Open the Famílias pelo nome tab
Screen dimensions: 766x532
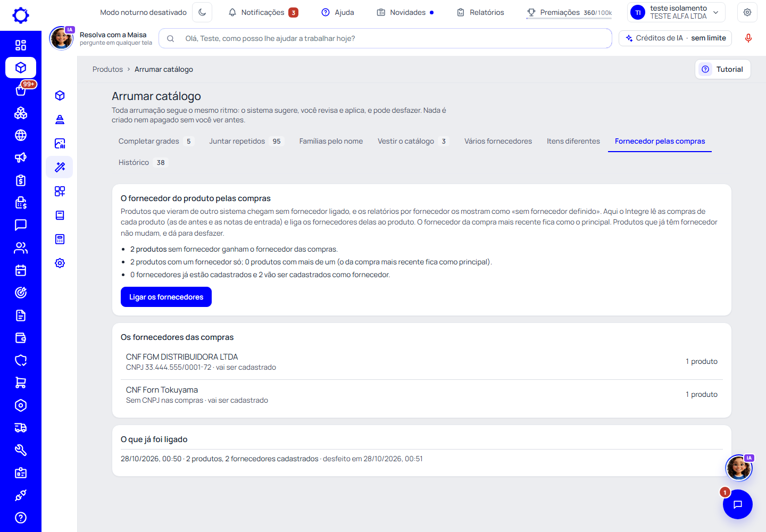(x=331, y=142)
